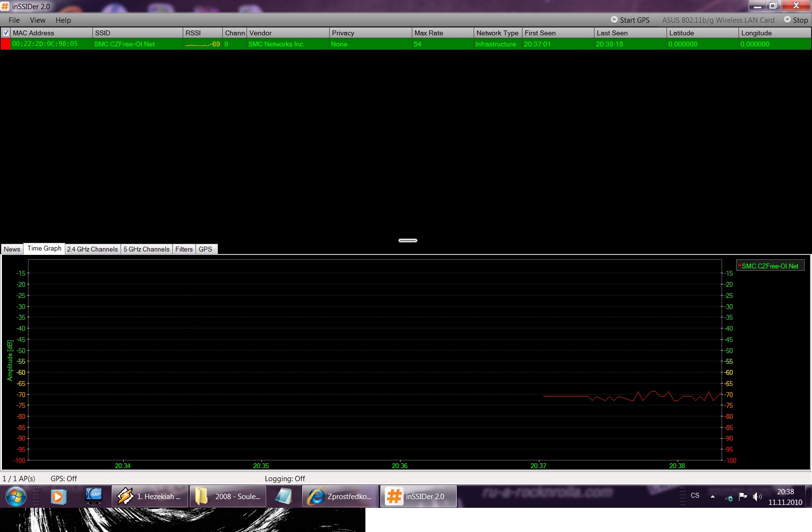Image resolution: width=812 pixels, height=532 pixels.
Task: Open the 2.4 GHz Channels tab
Action: tap(92, 249)
